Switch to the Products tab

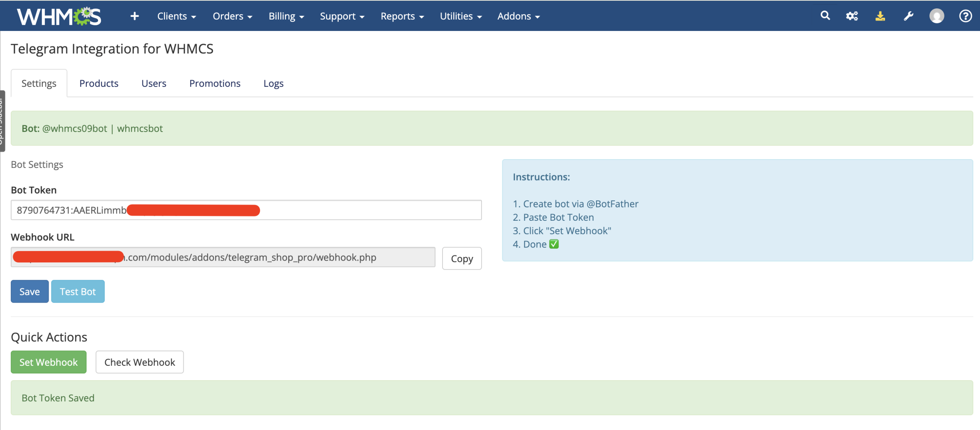(x=99, y=83)
